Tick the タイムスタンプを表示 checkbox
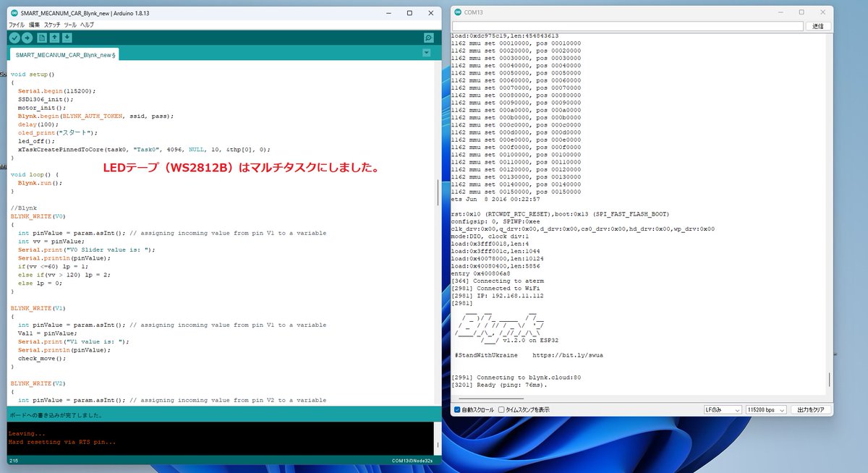The width and height of the screenshot is (868, 473). 501,409
